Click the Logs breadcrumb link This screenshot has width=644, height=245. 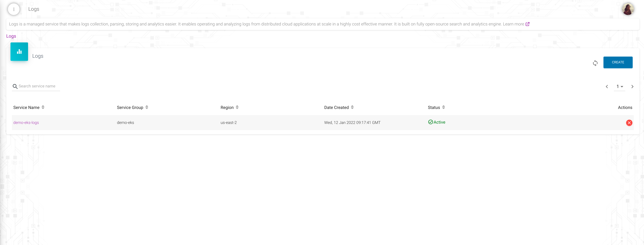click(11, 36)
